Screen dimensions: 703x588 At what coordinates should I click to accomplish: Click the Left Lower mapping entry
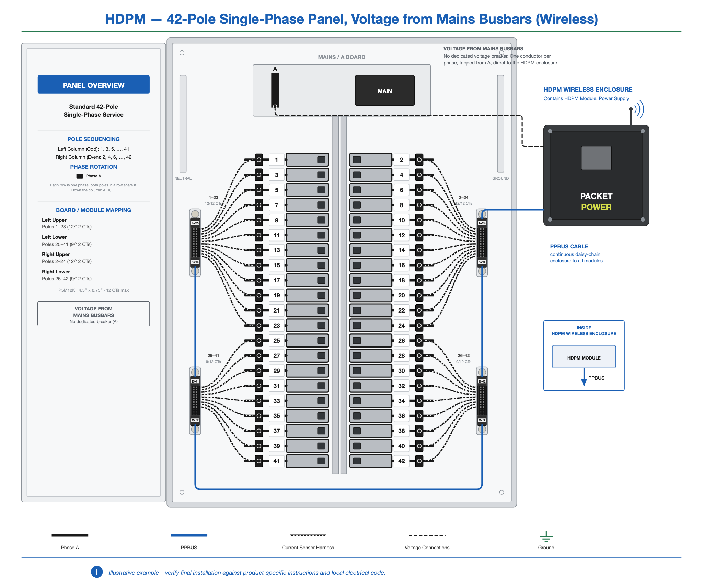[67, 240]
